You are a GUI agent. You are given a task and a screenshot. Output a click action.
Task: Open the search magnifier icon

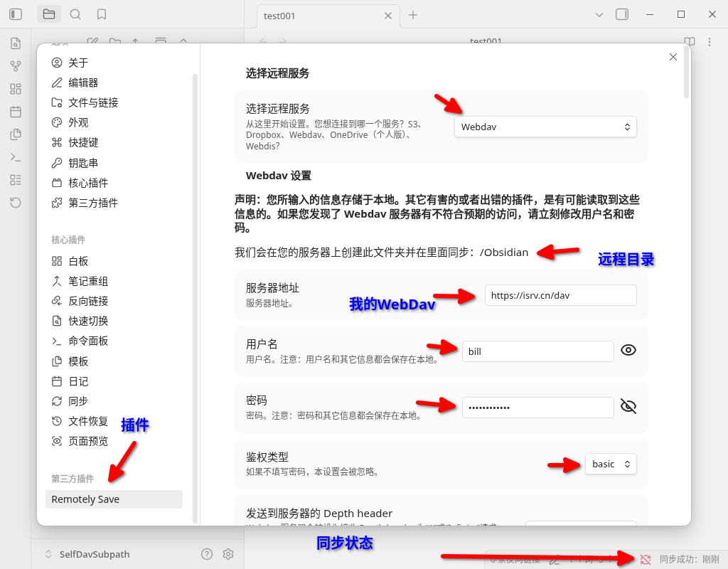75,14
